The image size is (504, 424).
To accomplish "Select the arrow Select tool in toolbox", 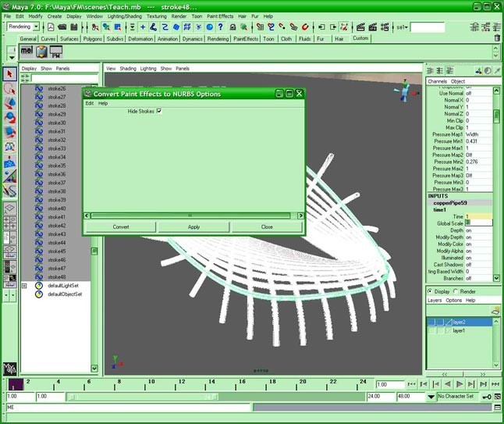I will coord(9,74).
